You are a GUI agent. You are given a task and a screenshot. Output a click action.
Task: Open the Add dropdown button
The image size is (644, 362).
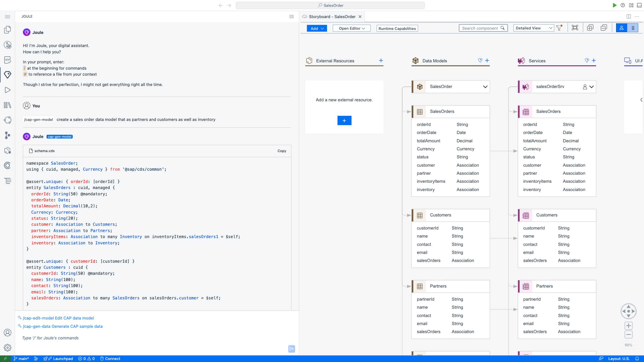[x=317, y=28]
